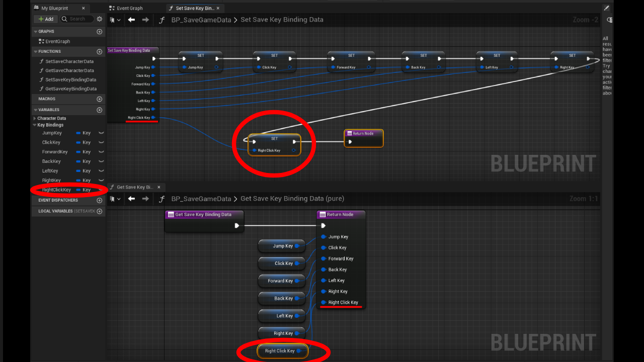
Task: Add a new event dispatcher with plus icon
Action: tap(100, 200)
